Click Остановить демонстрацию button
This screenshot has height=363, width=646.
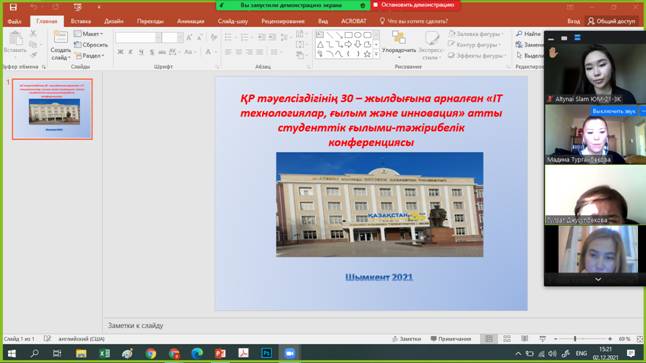[415, 5]
